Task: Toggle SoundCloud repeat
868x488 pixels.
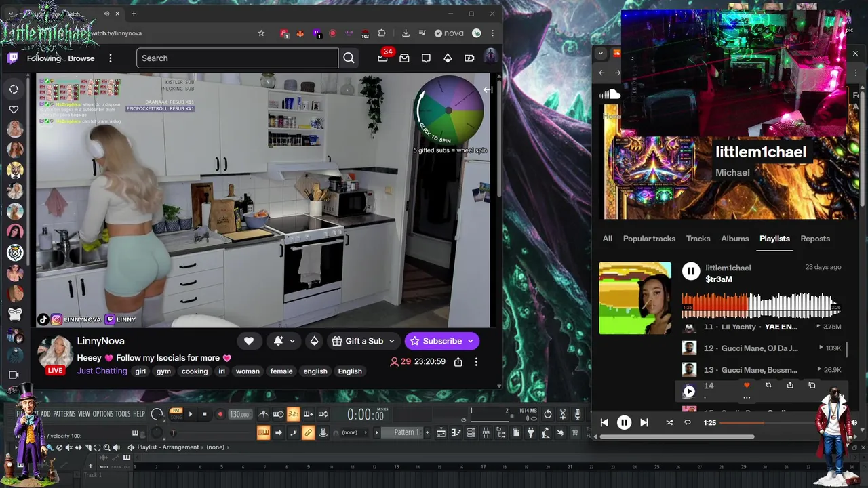Action: pyautogui.click(x=687, y=422)
